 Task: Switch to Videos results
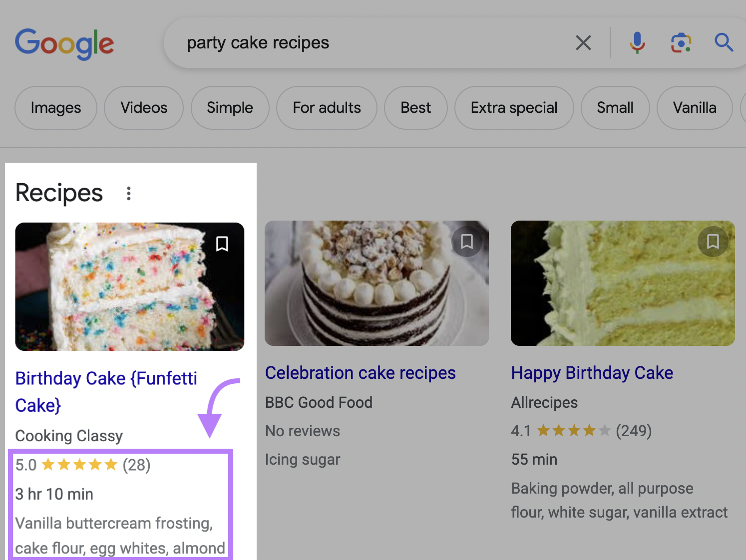click(144, 108)
